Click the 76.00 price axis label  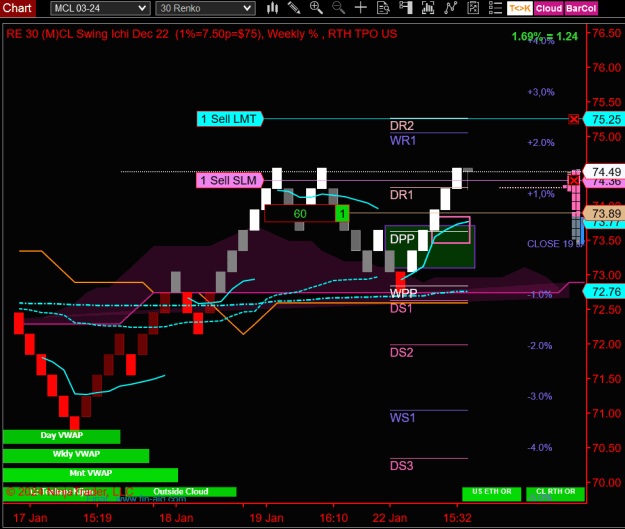click(x=606, y=67)
